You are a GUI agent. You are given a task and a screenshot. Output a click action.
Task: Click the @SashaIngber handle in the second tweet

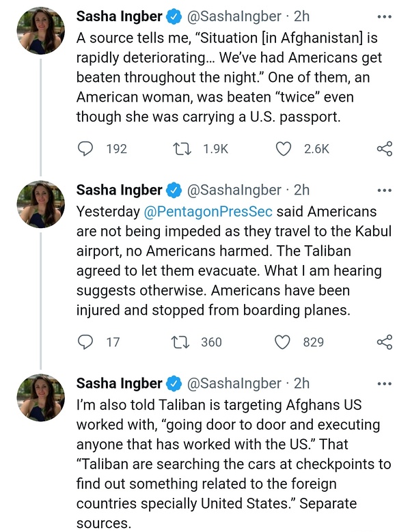point(234,190)
